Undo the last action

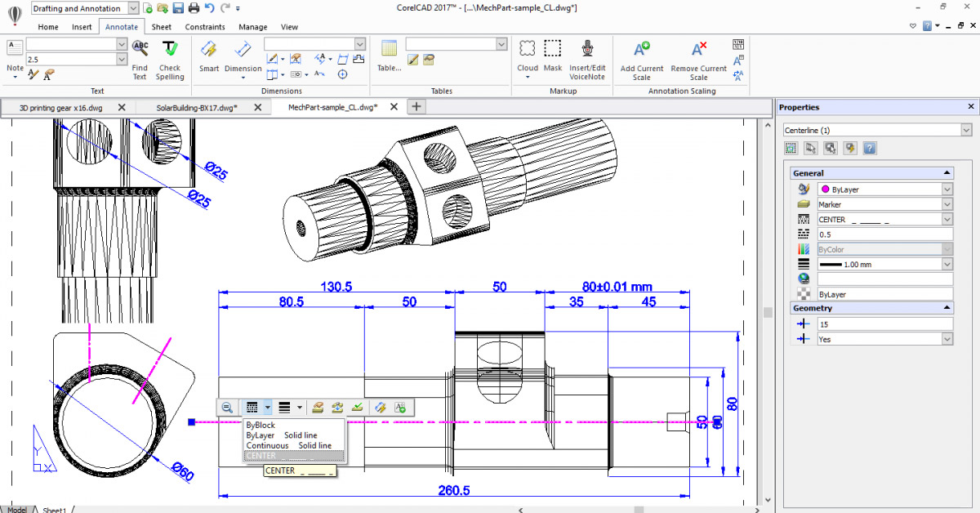(x=210, y=8)
